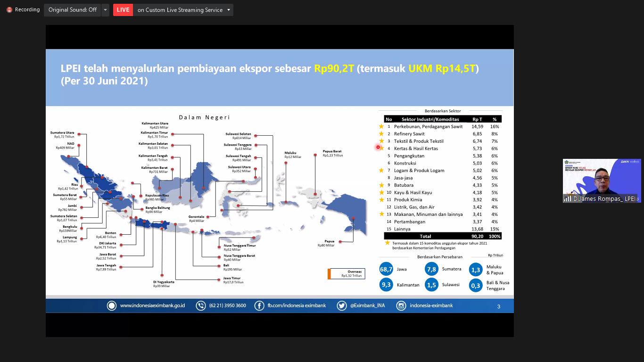The width and height of the screenshot is (644, 362).
Task: Click the red Recording indicator icon
Action: coord(9,10)
